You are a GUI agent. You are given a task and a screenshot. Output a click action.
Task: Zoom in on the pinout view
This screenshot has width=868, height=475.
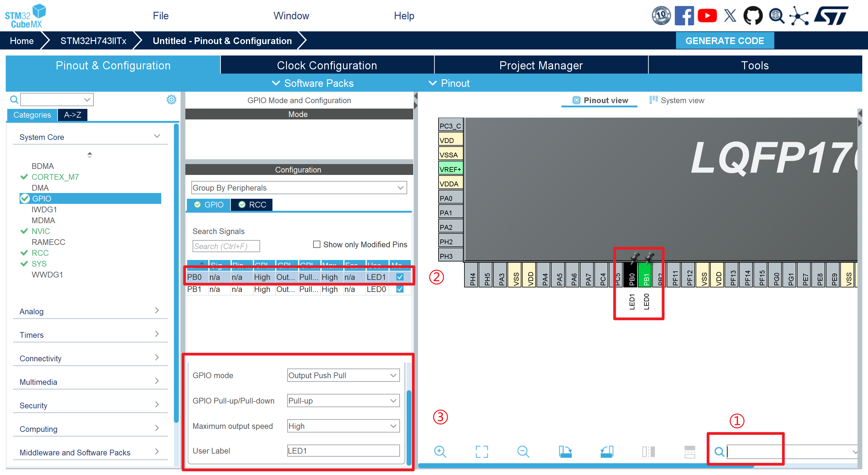click(x=440, y=451)
